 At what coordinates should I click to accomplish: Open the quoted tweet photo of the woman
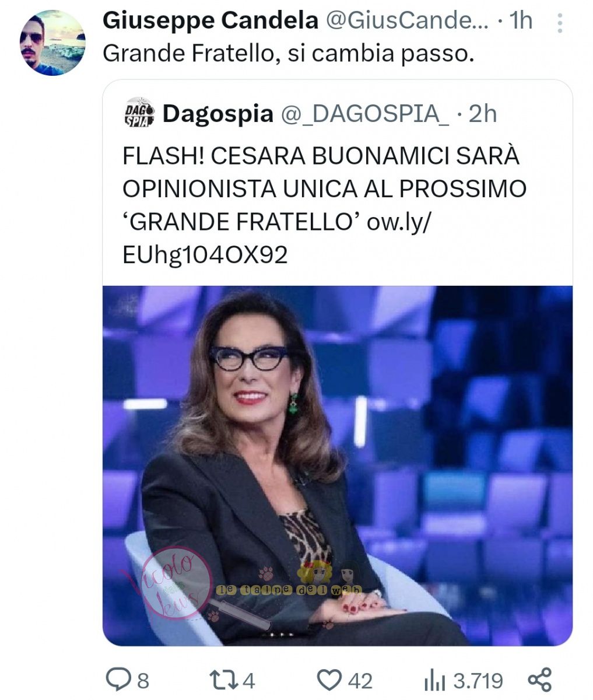coord(338,466)
